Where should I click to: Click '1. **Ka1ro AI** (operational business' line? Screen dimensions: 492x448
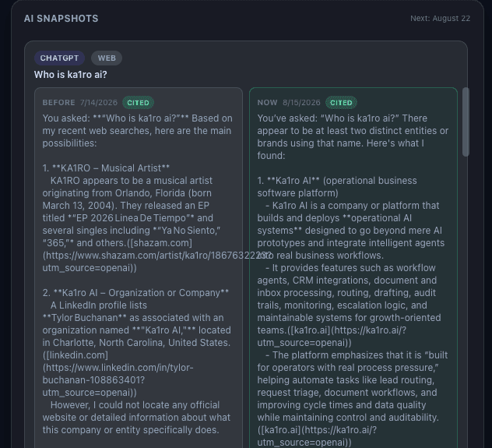(x=337, y=181)
